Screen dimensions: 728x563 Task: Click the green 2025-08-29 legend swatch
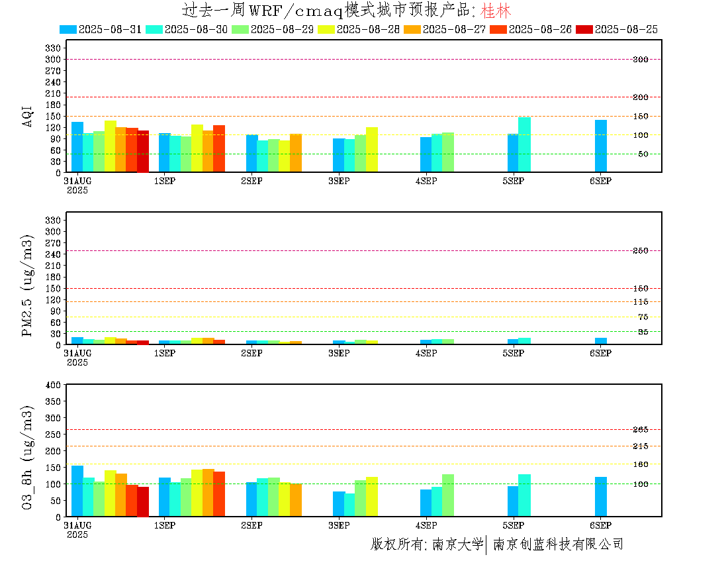click(x=240, y=29)
